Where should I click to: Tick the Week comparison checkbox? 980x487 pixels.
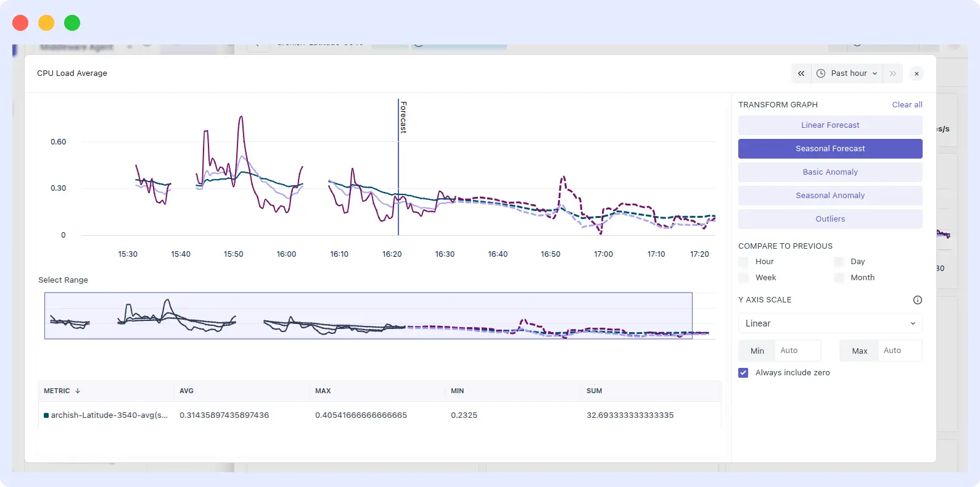point(744,278)
